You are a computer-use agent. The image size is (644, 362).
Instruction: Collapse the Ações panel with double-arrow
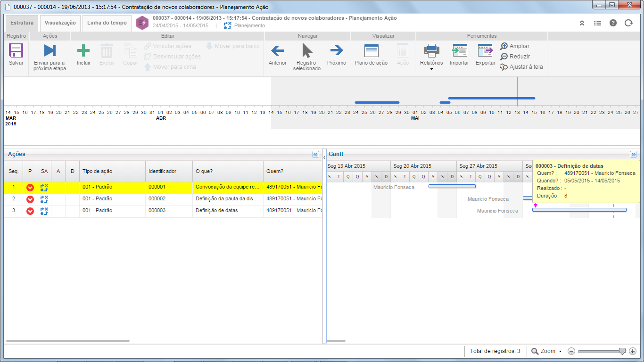click(x=316, y=154)
